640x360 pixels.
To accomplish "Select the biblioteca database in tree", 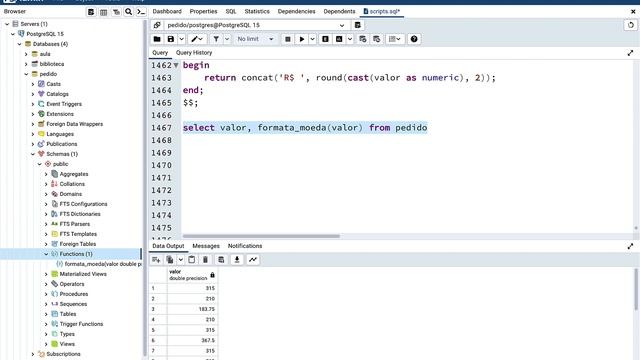I will [x=52, y=64].
